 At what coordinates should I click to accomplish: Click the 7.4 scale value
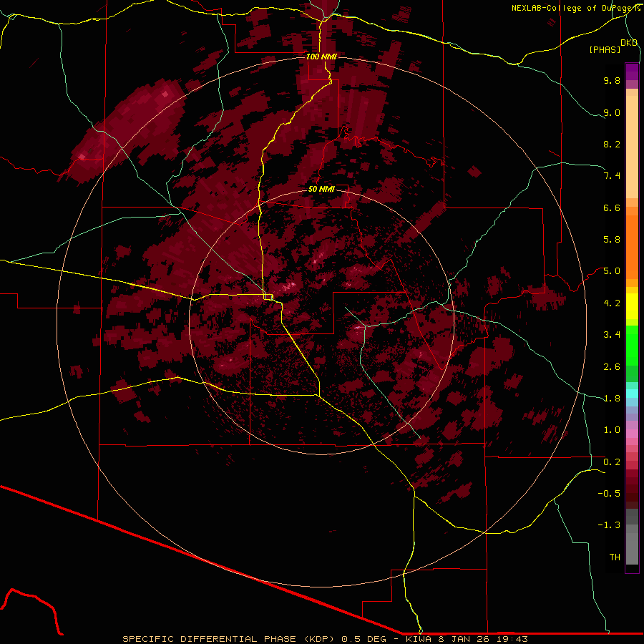[612, 176]
